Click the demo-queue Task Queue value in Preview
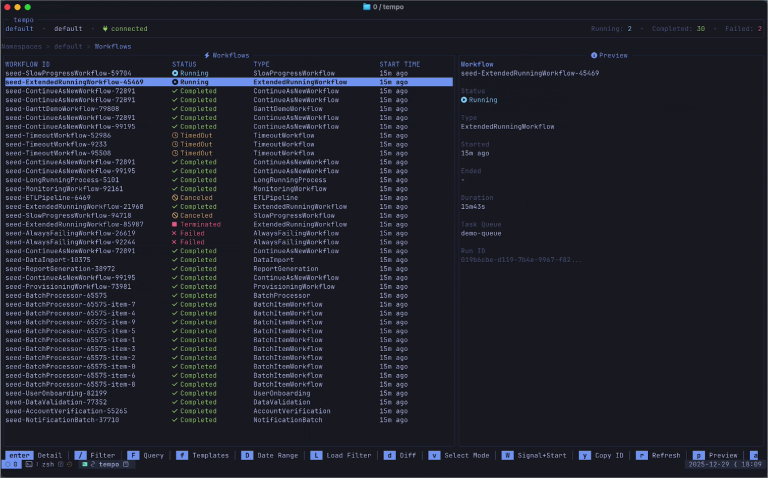The width and height of the screenshot is (768, 478). pyautogui.click(x=481, y=233)
